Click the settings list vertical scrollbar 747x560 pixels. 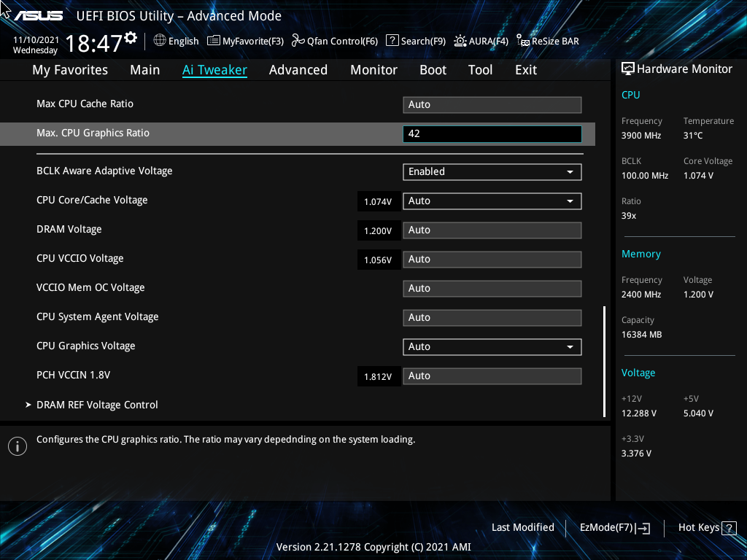(x=604, y=362)
